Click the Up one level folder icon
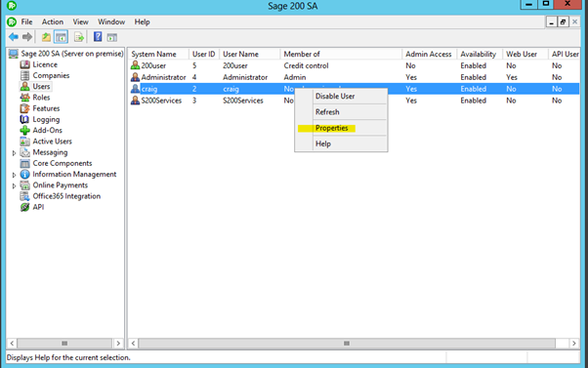 46,37
